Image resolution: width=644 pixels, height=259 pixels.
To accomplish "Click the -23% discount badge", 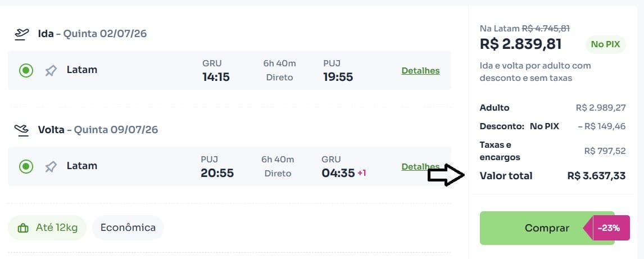I will click(x=609, y=228).
